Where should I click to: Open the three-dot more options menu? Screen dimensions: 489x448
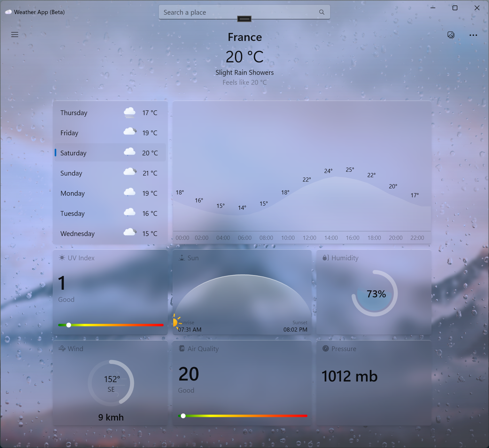coord(473,35)
